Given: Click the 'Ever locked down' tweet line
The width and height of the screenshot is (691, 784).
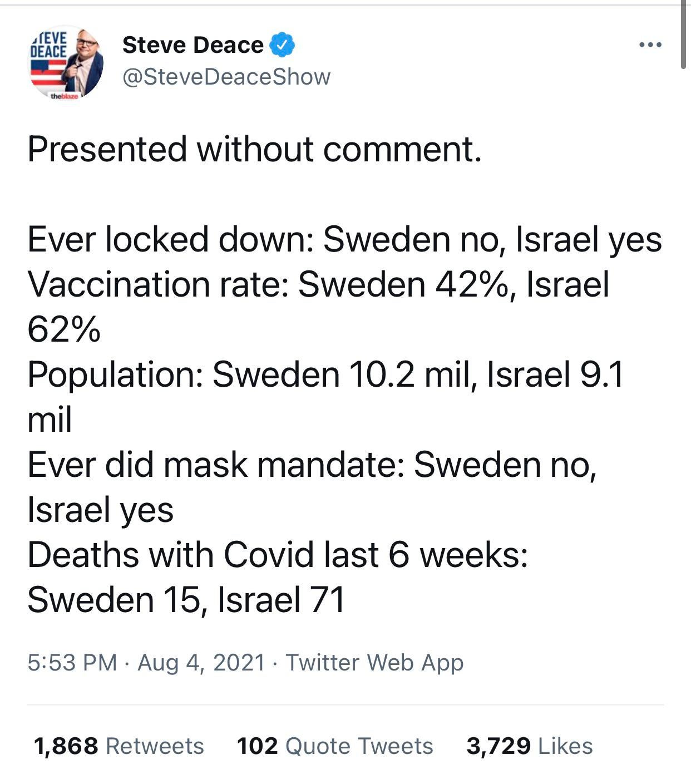Looking at the screenshot, I should point(344,240).
